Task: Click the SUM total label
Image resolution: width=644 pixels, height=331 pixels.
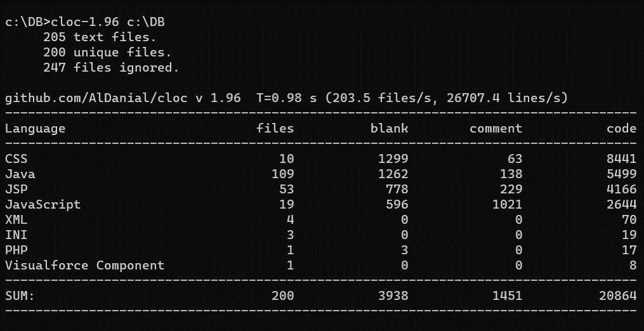Action: [20, 295]
